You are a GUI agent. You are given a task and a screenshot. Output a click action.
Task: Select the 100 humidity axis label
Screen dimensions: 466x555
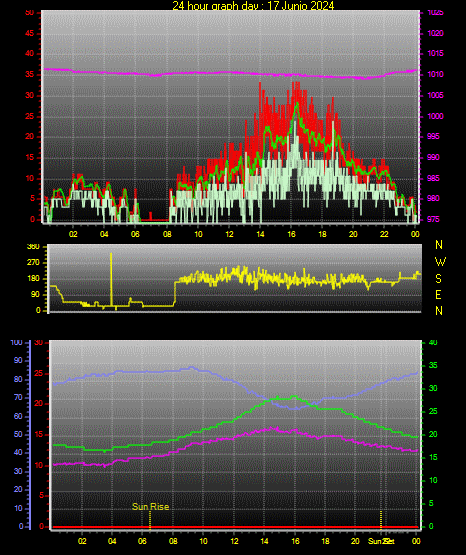click(16, 342)
